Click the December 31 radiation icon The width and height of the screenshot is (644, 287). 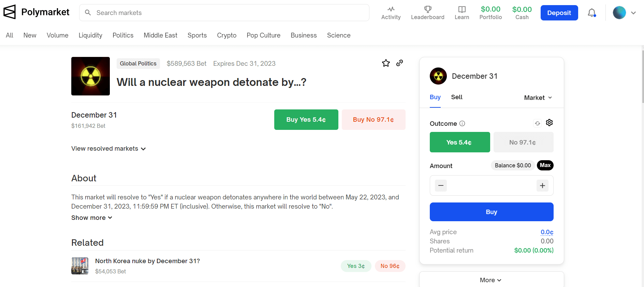coord(438,76)
